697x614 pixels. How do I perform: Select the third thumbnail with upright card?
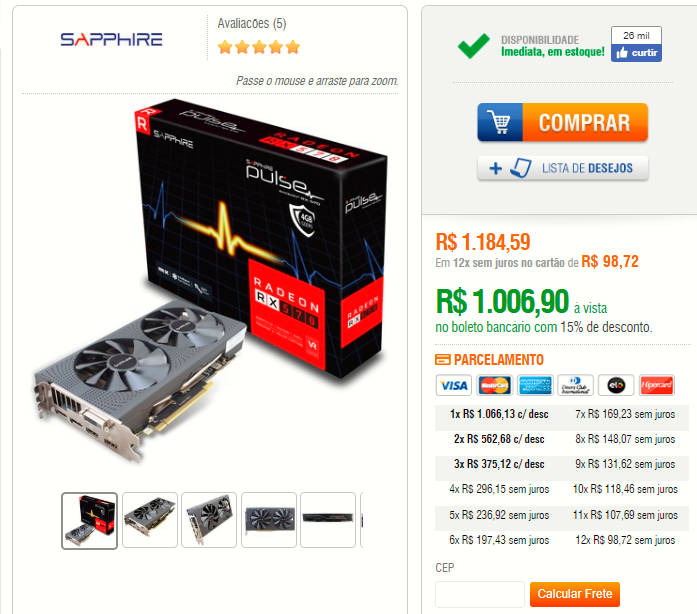[209, 520]
